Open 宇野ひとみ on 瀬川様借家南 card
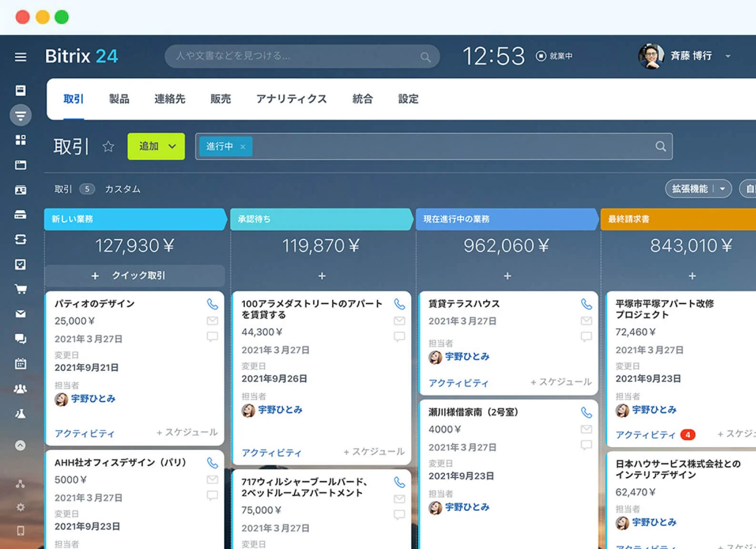 467,507
